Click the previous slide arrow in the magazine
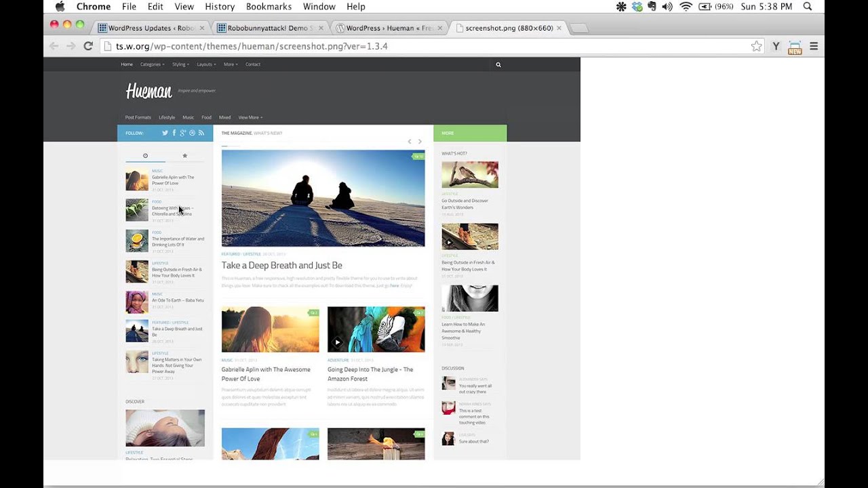 tap(410, 142)
